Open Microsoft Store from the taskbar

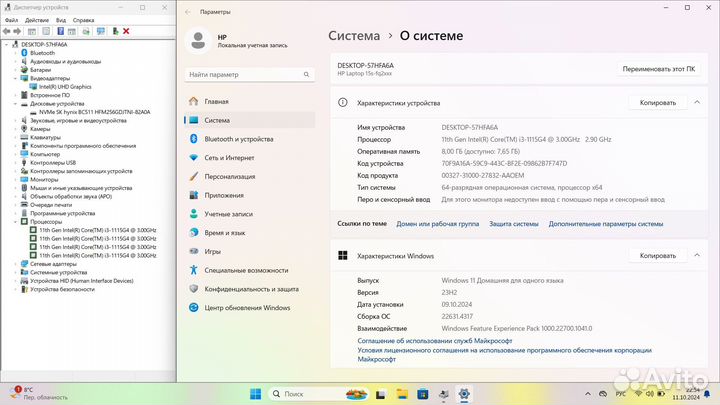pos(423,394)
